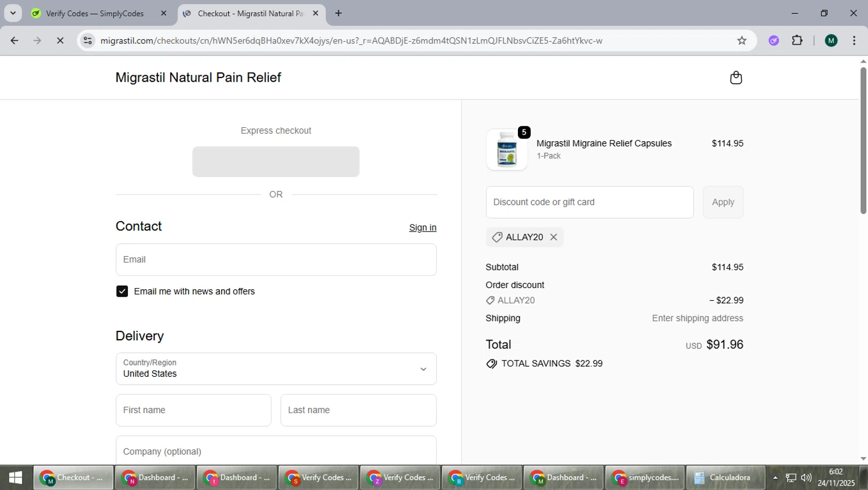This screenshot has width=868, height=490.
Task: Open the Chrome profile M avatar
Action: (831, 40)
